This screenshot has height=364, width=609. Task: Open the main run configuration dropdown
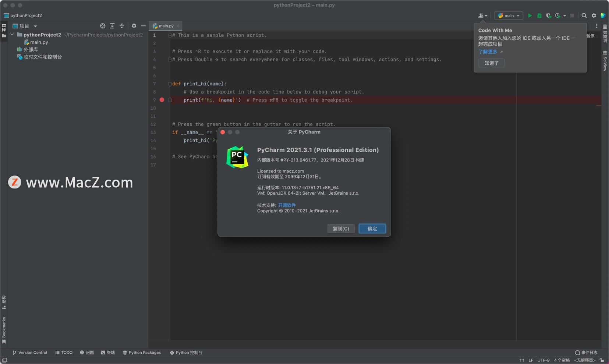click(509, 15)
